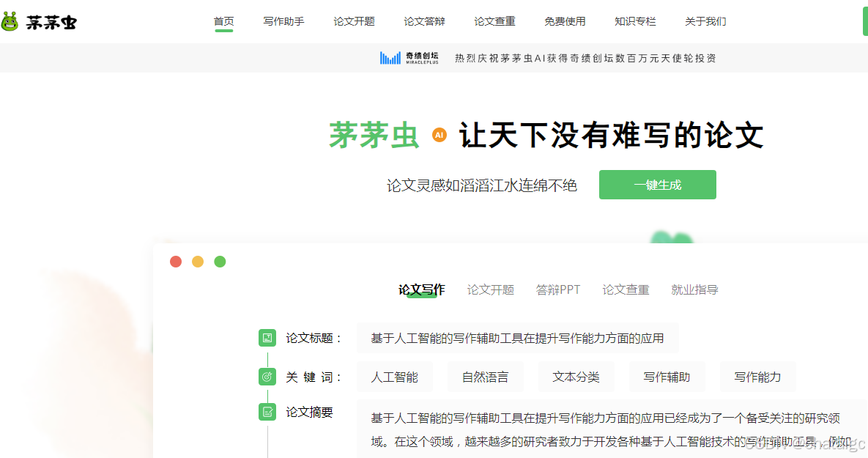868x458 pixels.
Task: Click the 论文标题 label
Action: [x=314, y=338]
